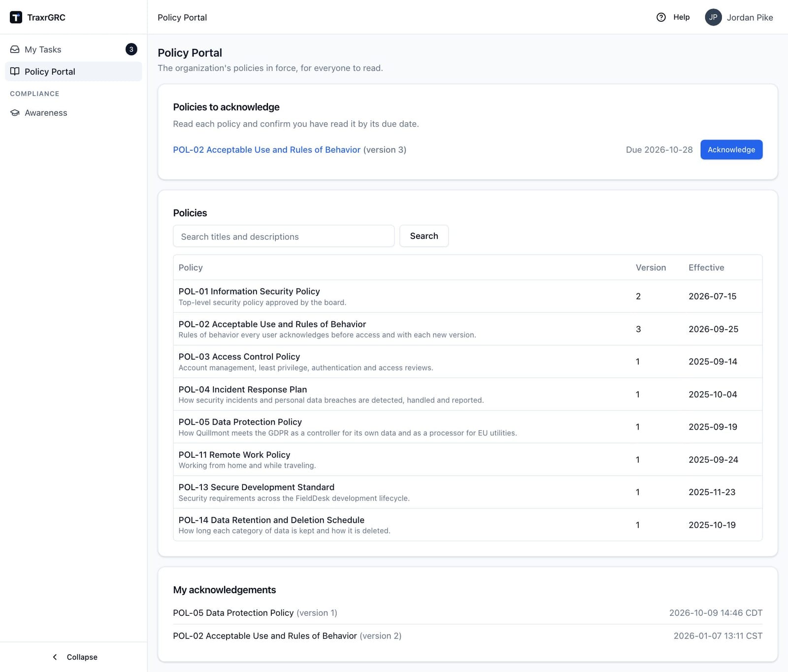Open POL-05 Data Protection Policy table row
The image size is (788, 672).
pos(467,427)
